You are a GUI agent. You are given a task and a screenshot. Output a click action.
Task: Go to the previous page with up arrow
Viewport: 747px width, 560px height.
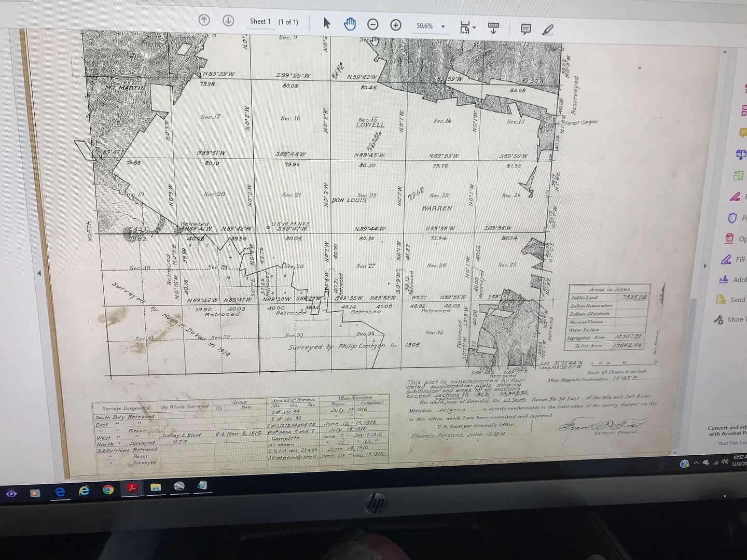coord(204,20)
